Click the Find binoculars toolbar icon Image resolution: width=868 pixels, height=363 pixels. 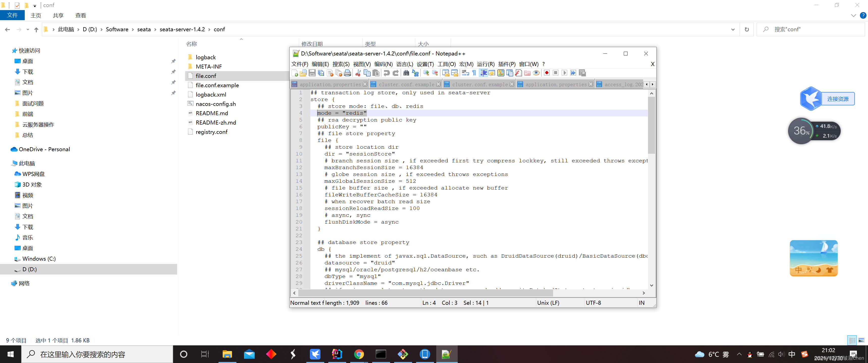click(x=406, y=73)
